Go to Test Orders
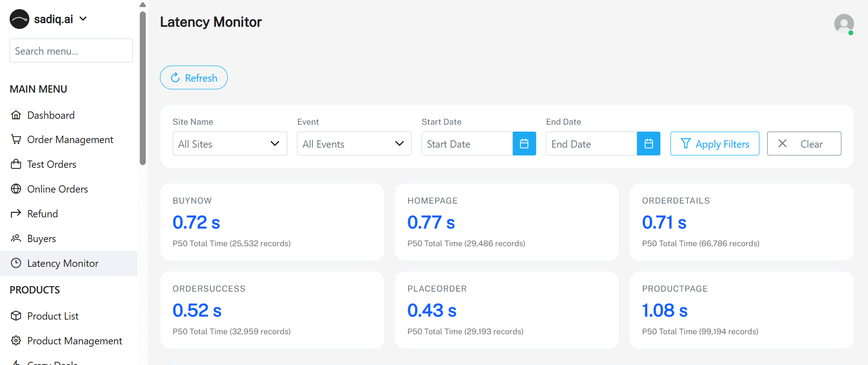Image resolution: width=868 pixels, height=365 pixels. coord(69,164)
